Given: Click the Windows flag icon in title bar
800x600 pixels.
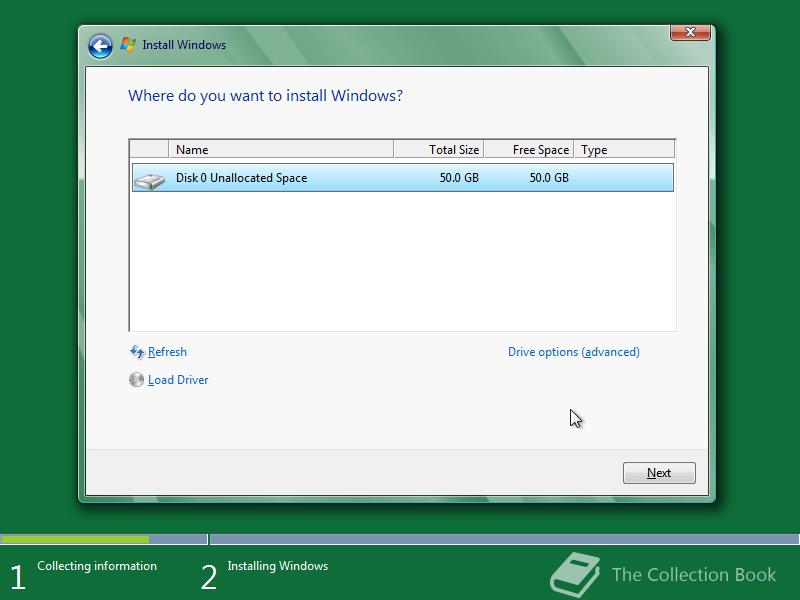Looking at the screenshot, I should (x=128, y=44).
